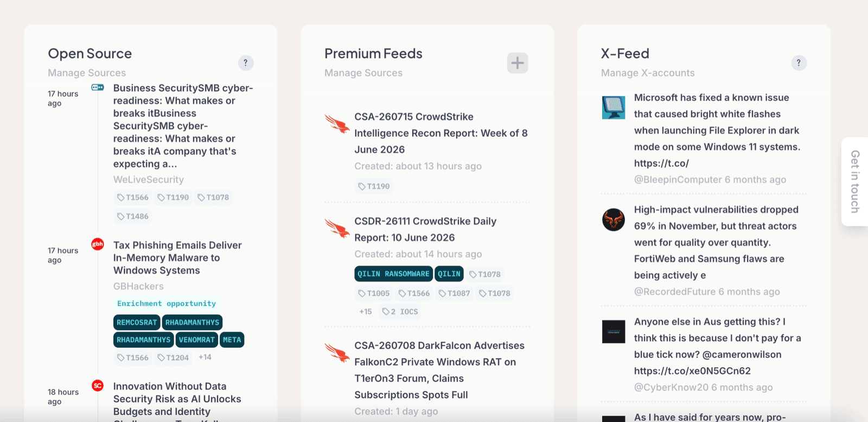
Task: Expand the +14 more tags on Tax Phishing
Action: click(x=205, y=357)
